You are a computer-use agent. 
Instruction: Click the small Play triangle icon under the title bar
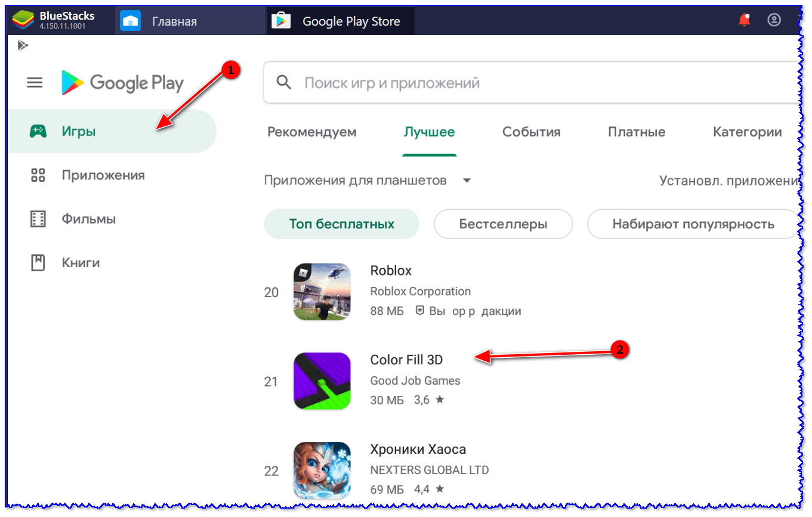coord(23,45)
